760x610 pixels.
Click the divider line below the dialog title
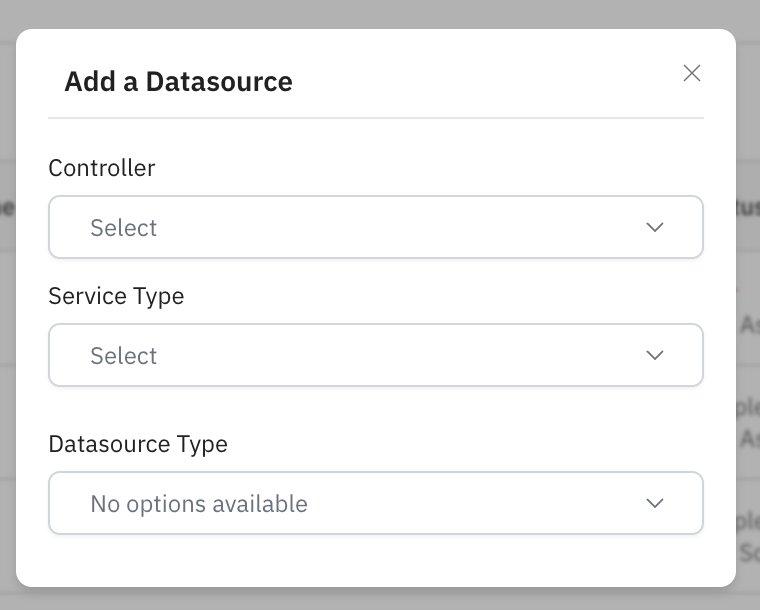coord(375,118)
